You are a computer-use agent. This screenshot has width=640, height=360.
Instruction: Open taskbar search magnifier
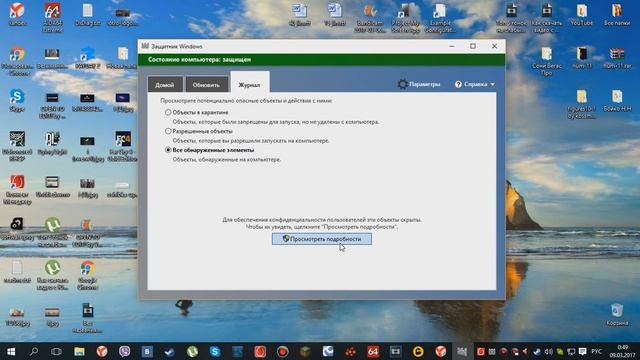tap(34, 351)
